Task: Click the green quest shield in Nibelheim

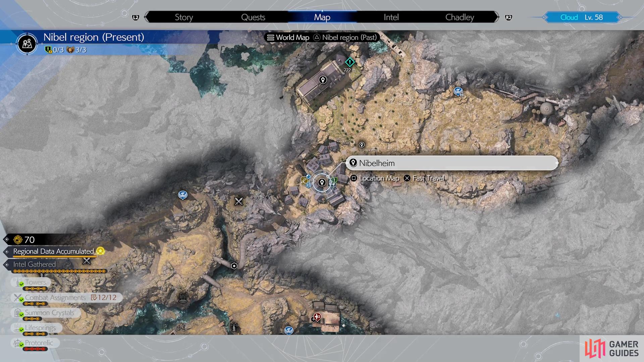Action: click(335, 180)
